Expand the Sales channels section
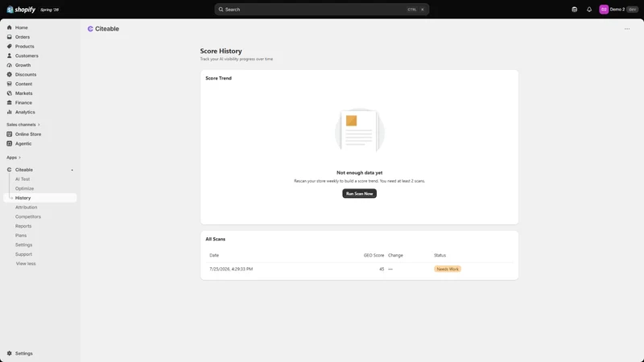Screen dimensions: 644x362 coord(23,125)
